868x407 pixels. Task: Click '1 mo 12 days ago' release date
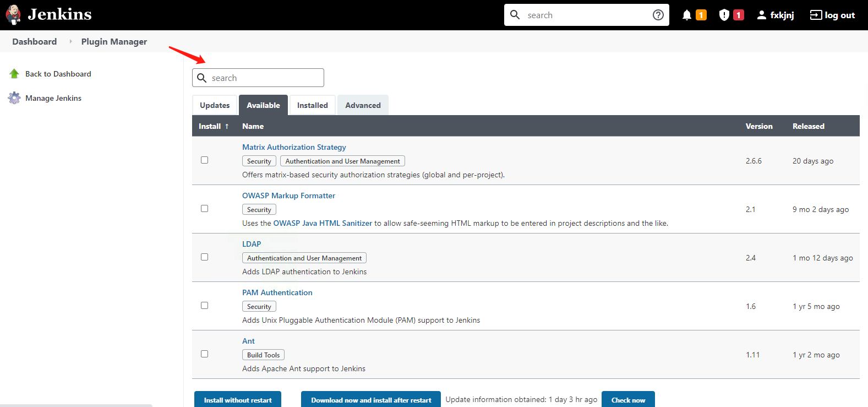point(823,258)
